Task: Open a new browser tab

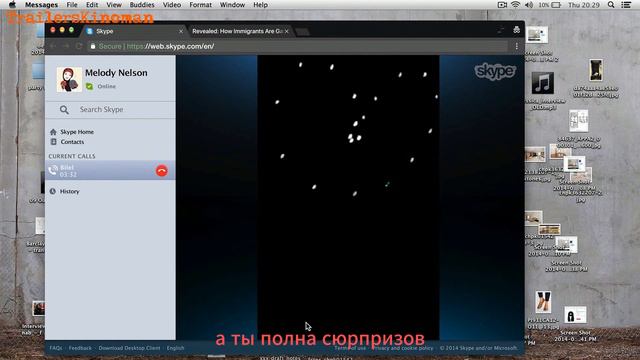Action: pos(302,31)
